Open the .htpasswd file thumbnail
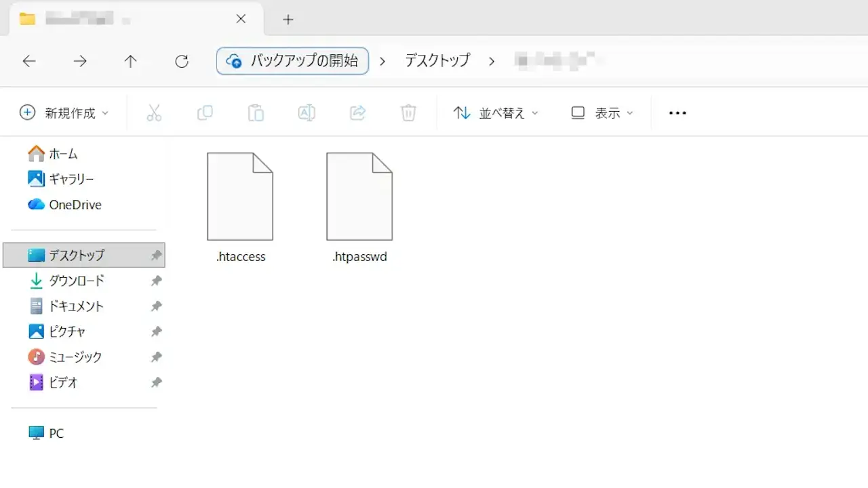868x488 pixels. tap(359, 197)
